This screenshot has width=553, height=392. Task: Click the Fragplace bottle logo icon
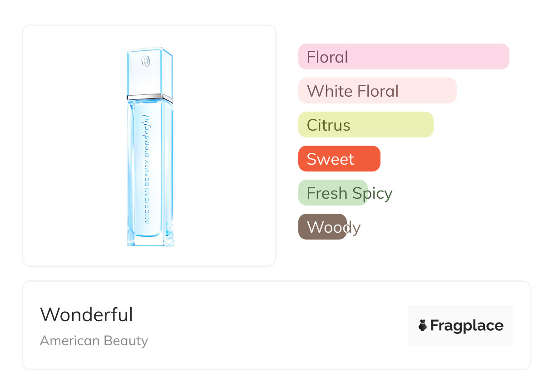(x=423, y=325)
